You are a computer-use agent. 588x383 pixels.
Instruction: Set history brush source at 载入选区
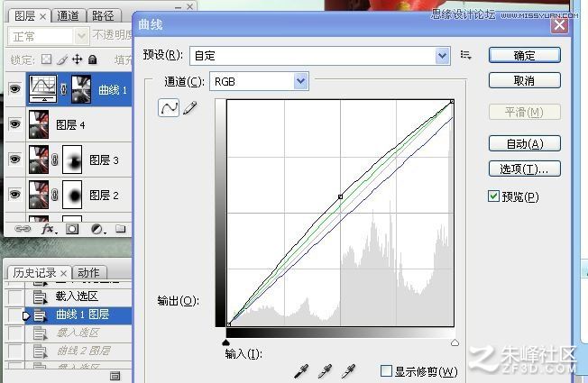(x=15, y=297)
